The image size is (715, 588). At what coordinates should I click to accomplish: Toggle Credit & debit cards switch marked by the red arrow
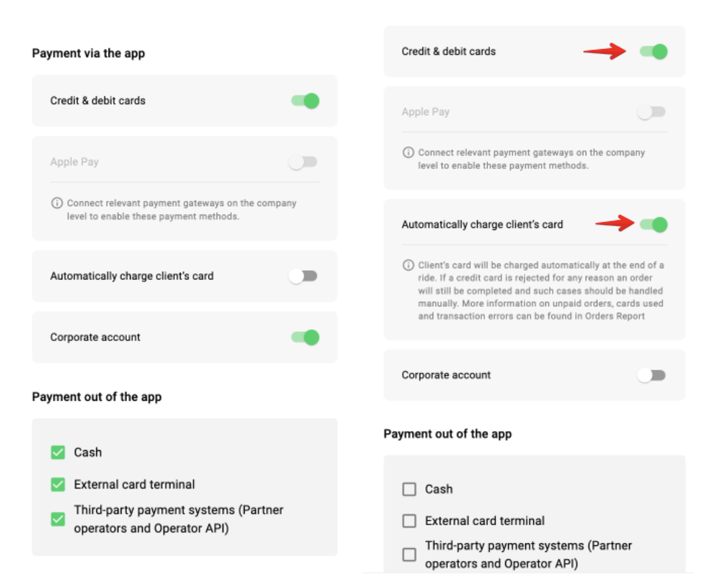tap(653, 52)
